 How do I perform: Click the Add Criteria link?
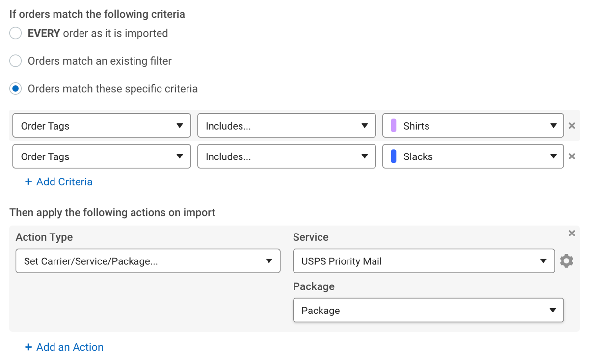pos(64,182)
